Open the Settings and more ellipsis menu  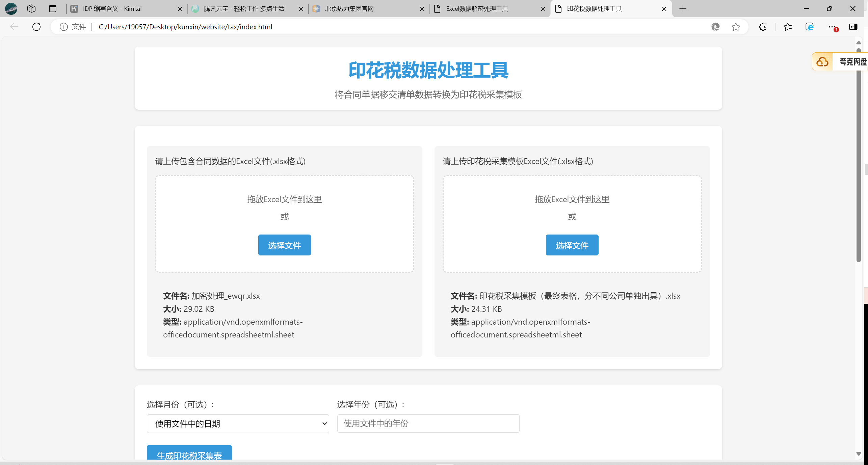[x=831, y=27]
